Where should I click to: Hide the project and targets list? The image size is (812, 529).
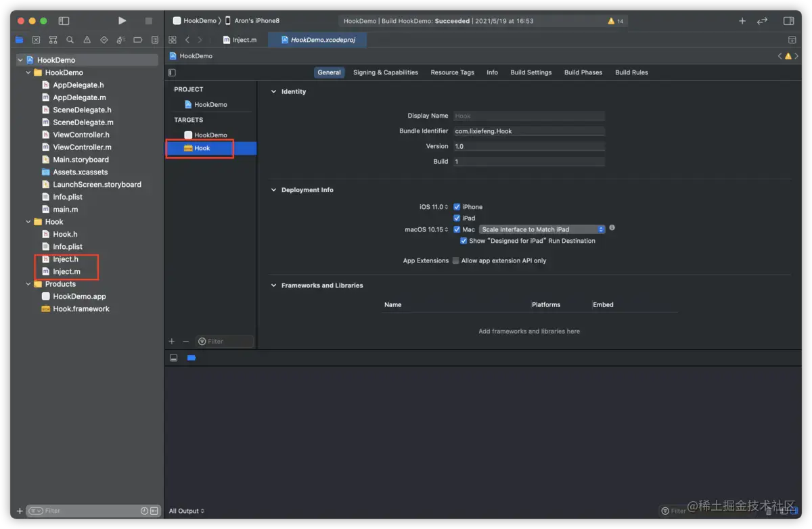coord(172,72)
